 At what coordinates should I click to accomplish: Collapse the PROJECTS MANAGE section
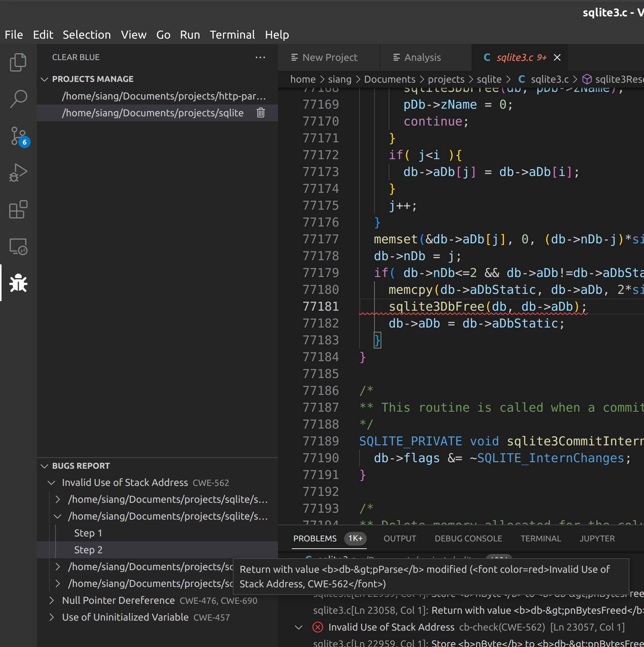pos(45,79)
